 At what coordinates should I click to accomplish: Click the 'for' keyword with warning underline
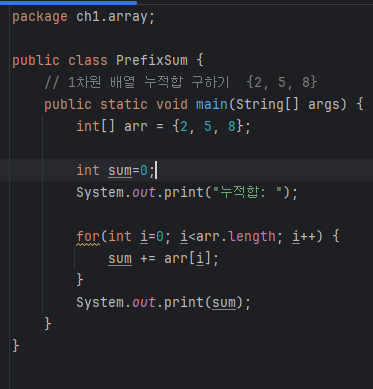[88, 237]
